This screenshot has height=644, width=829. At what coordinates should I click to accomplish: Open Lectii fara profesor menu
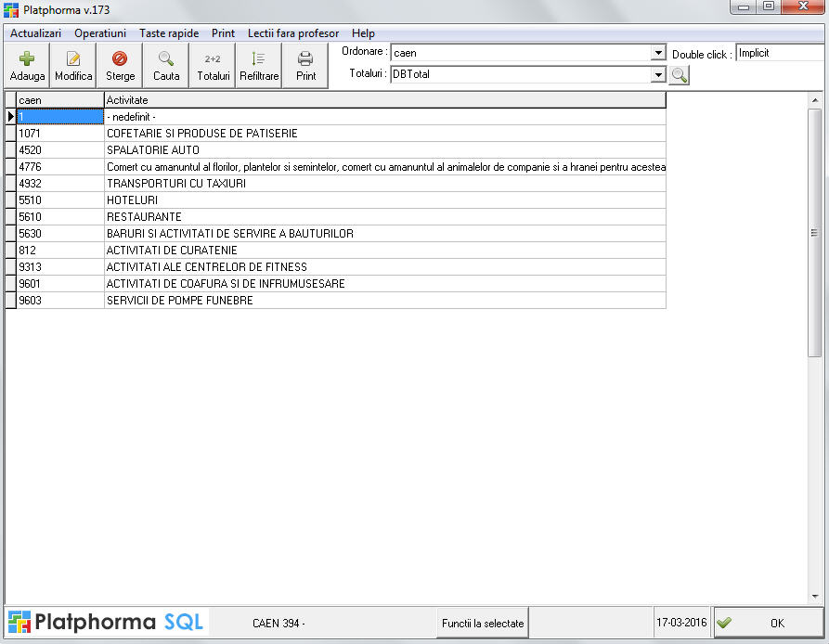pos(293,33)
